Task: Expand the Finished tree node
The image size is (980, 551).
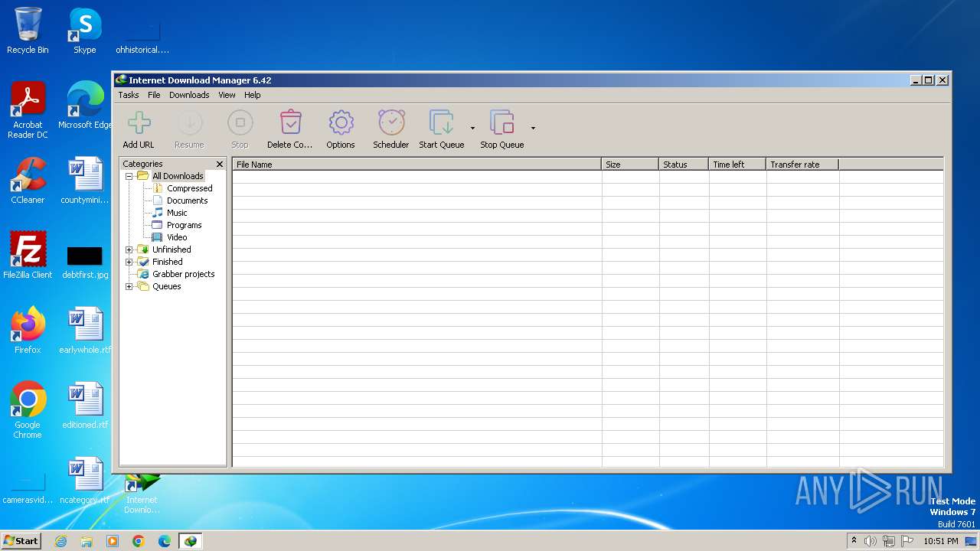Action: point(129,262)
